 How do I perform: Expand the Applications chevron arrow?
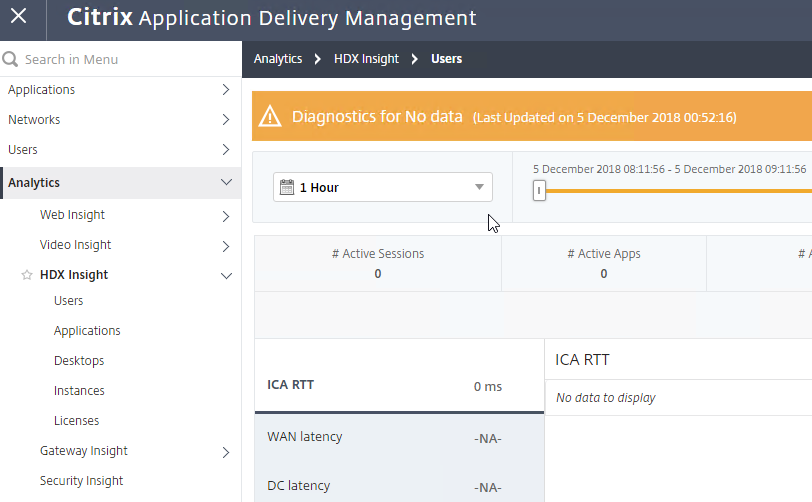tap(226, 90)
